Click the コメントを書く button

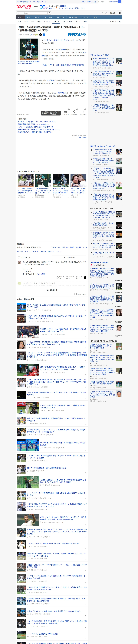point(69,257)
